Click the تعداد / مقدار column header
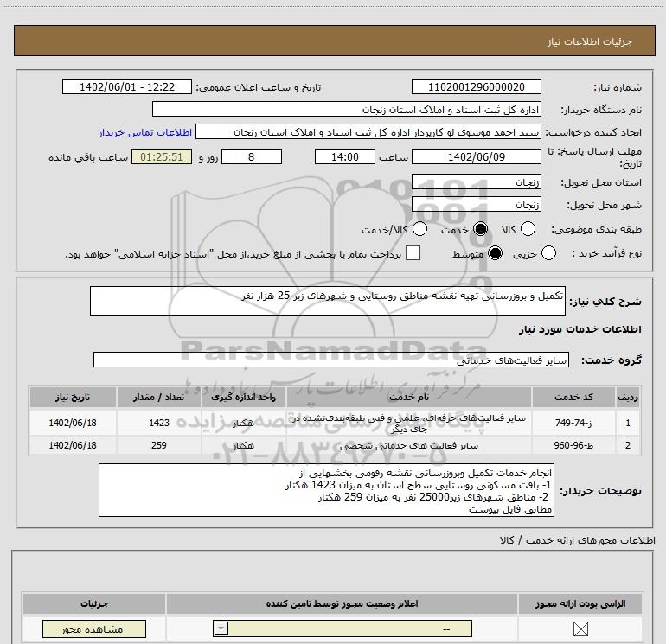Viewport: 666px width, 644px height. click(158, 398)
